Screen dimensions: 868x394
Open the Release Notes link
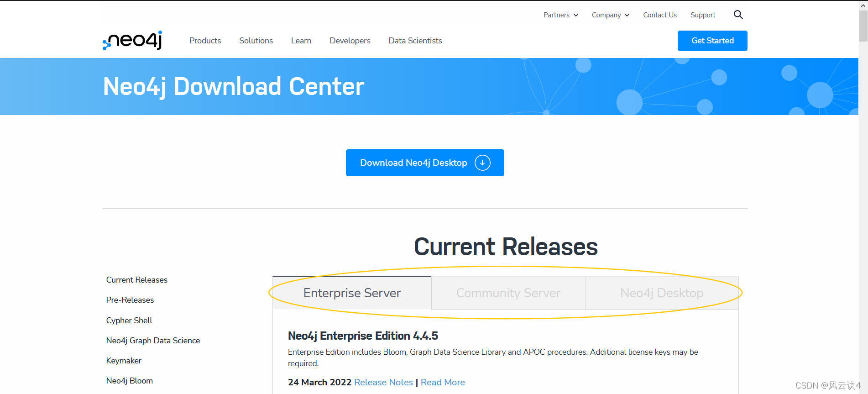[383, 382]
